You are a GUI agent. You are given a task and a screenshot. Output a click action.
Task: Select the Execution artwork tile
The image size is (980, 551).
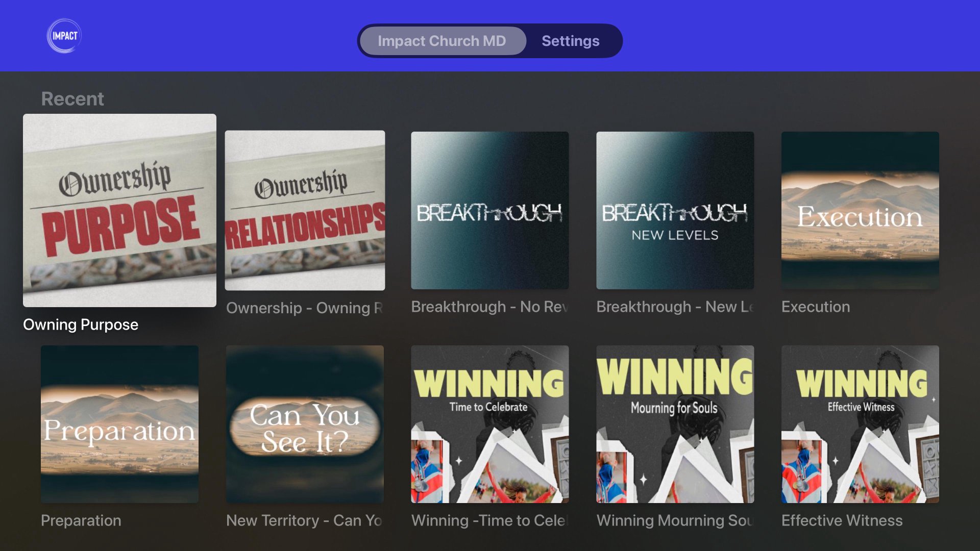[x=860, y=210]
